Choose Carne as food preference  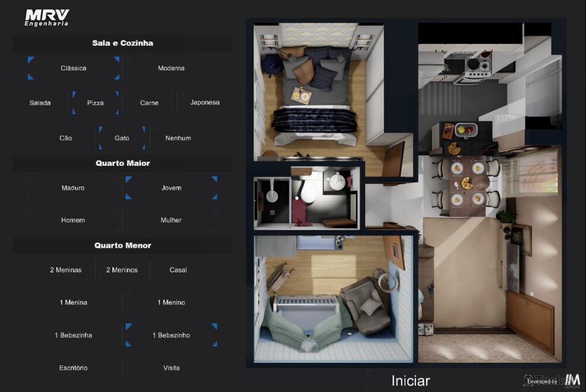(x=149, y=103)
